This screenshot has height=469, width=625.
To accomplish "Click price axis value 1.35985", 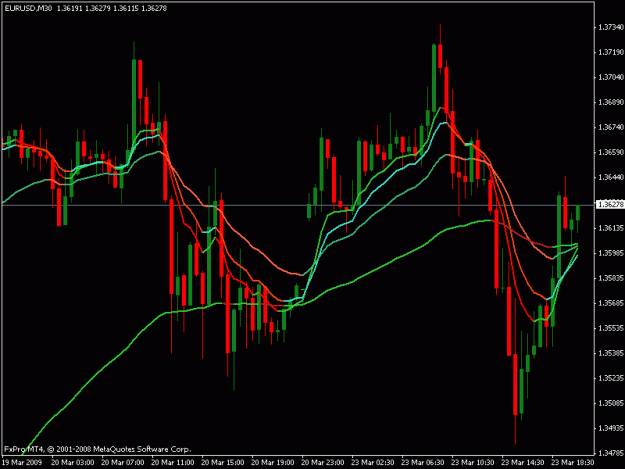I will click(x=610, y=253).
